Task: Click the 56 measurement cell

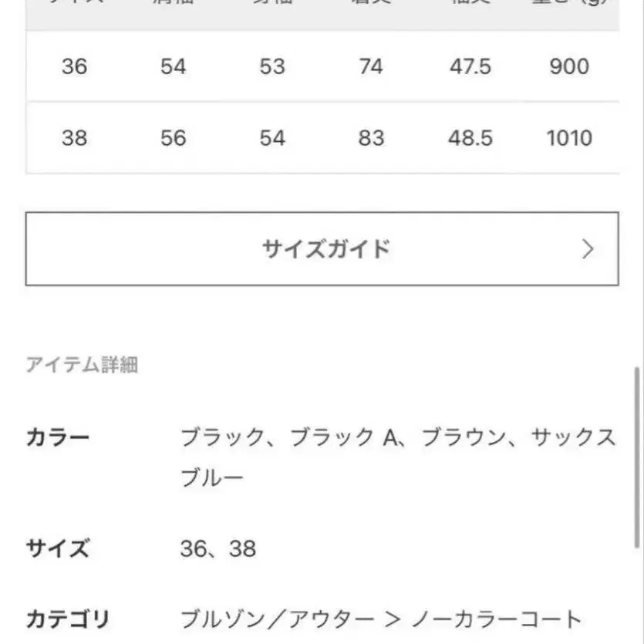Action: 174,138
